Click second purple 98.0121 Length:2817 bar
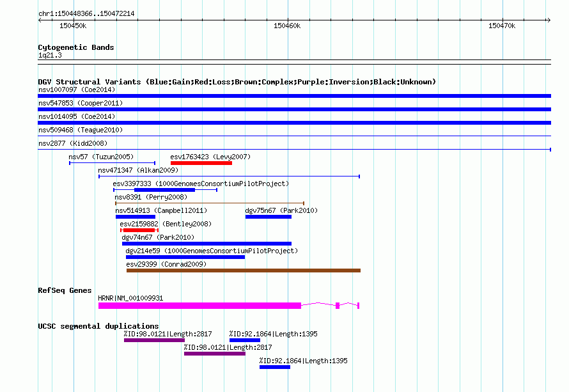Screen dimensions: 569x392 point(215,354)
